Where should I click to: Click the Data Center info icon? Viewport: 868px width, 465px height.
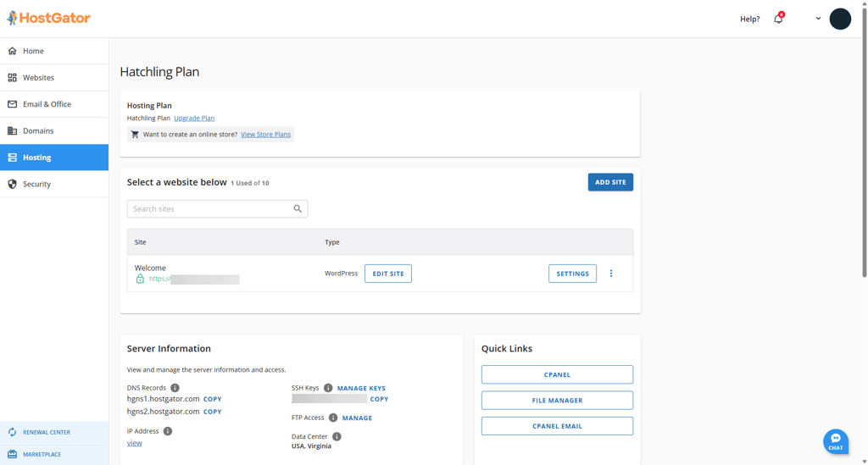click(x=337, y=437)
